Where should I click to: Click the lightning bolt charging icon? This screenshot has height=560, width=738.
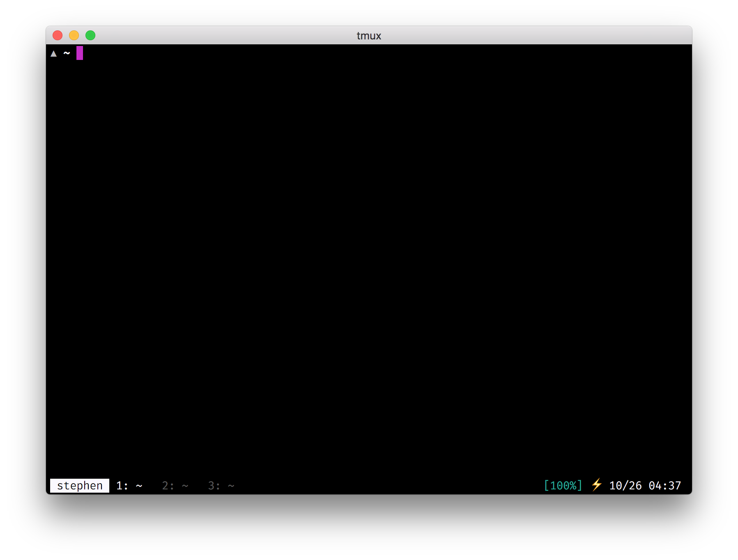pyautogui.click(x=597, y=485)
